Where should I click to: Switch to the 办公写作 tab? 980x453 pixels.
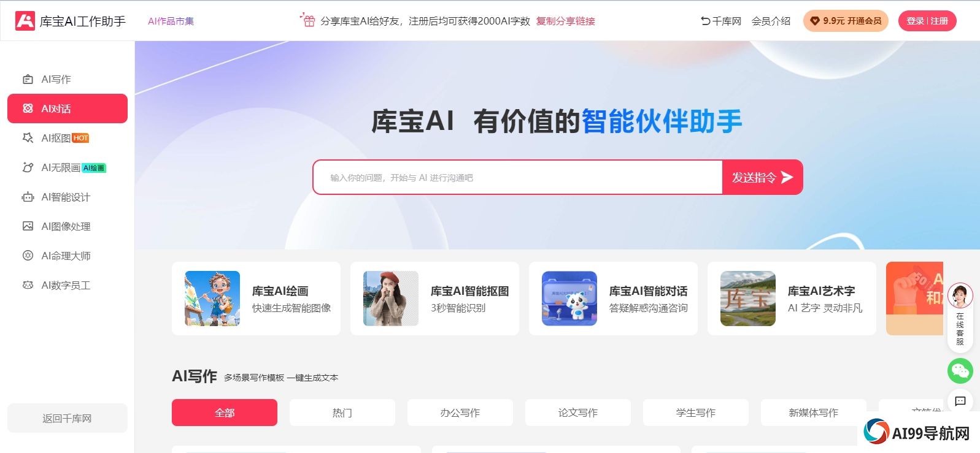click(x=460, y=413)
